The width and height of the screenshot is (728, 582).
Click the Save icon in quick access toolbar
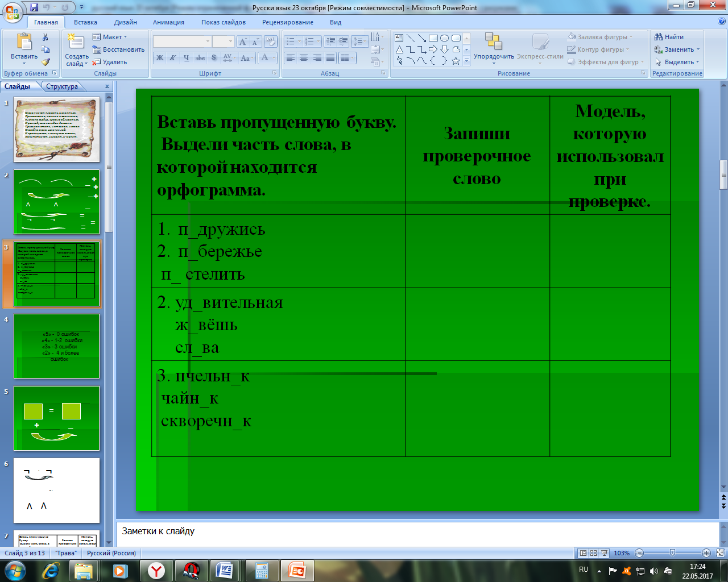[x=34, y=7]
